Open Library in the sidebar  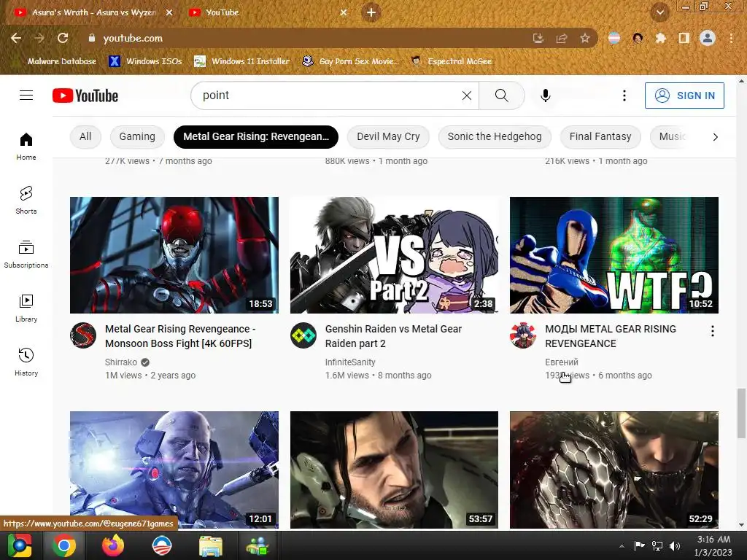pyautogui.click(x=26, y=308)
